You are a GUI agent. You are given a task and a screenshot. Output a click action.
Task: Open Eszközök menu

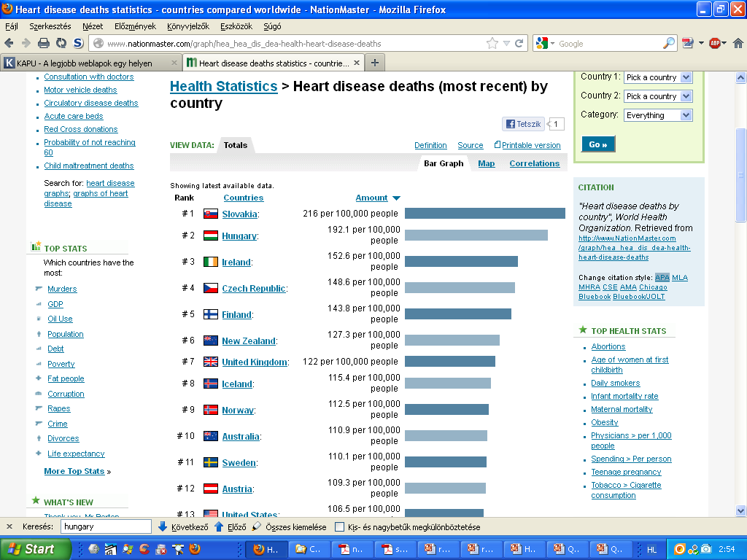236,26
